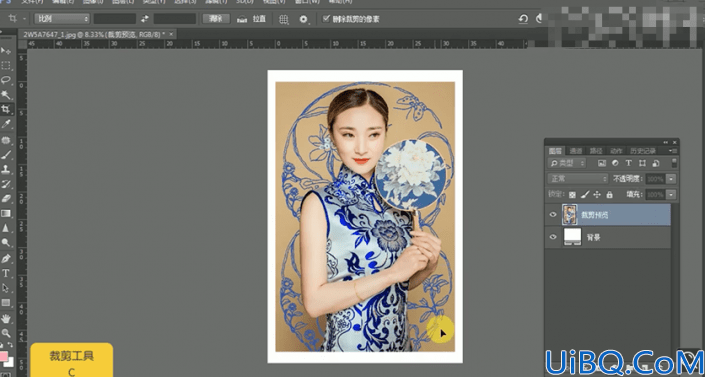Filter layers by type (T) kind
The width and height of the screenshot is (705, 377).
point(629,163)
